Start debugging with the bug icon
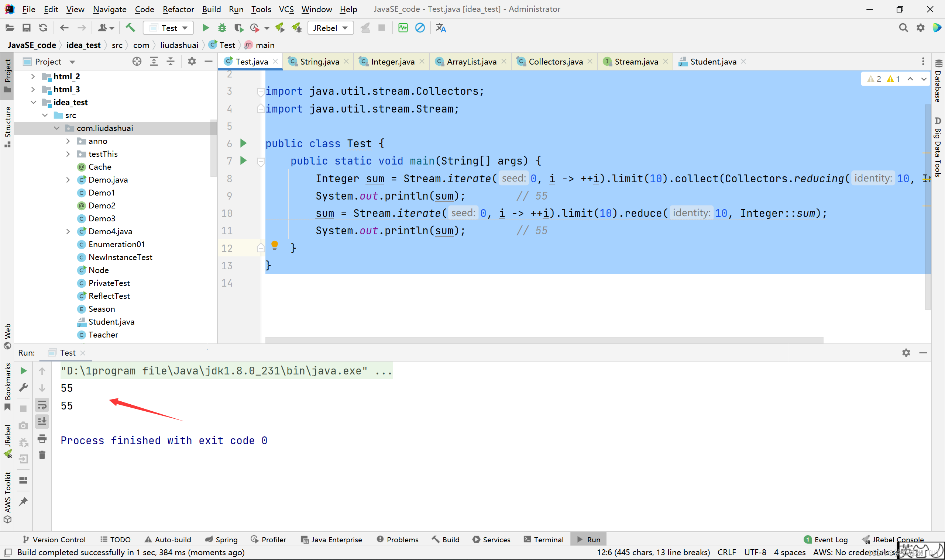 pos(222,28)
